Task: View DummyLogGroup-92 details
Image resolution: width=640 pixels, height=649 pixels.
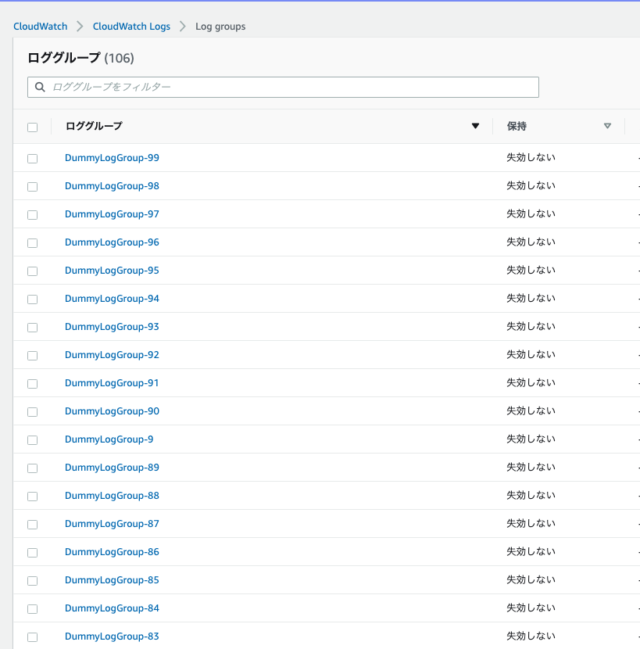Action: [x=112, y=355]
